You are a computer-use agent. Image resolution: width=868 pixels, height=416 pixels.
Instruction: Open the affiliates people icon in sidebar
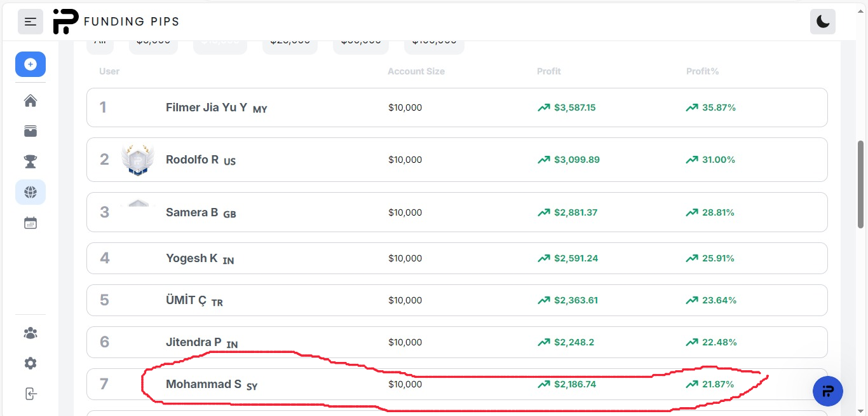(x=31, y=333)
